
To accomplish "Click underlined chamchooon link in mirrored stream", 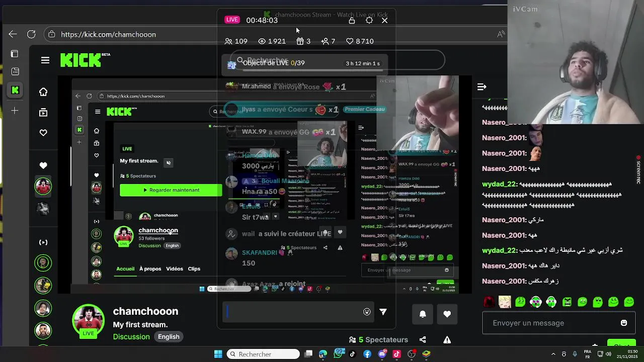I will coord(158,230).
